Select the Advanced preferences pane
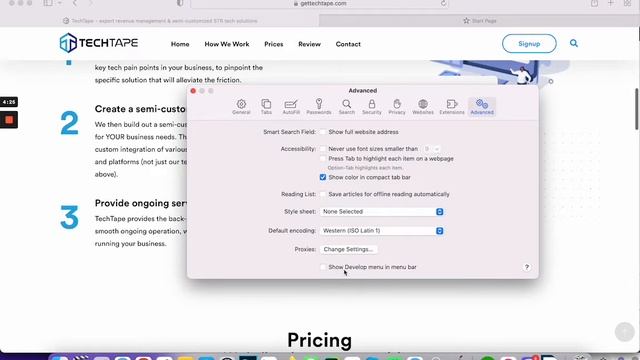 pyautogui.click(x=482, y=107)
